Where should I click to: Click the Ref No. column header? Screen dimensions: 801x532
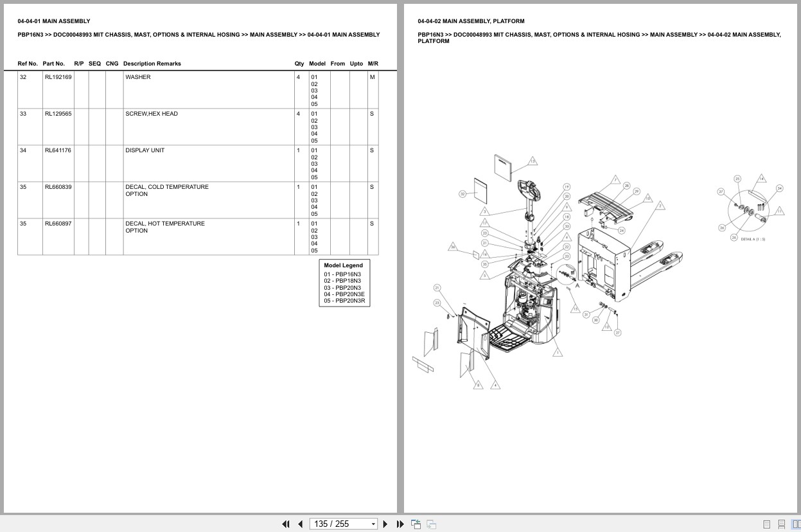28,64
